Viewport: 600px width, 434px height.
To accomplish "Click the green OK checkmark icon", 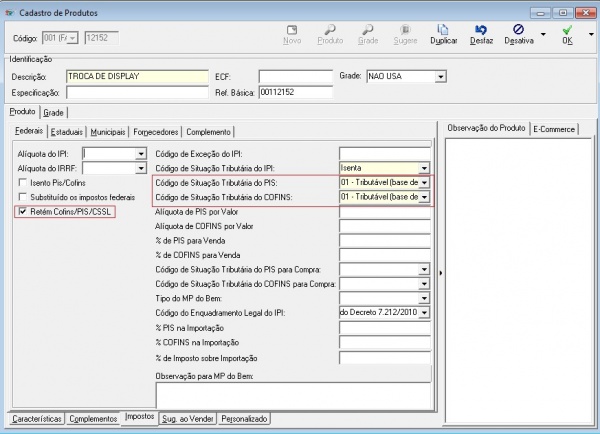I will [x=567, y=31].
